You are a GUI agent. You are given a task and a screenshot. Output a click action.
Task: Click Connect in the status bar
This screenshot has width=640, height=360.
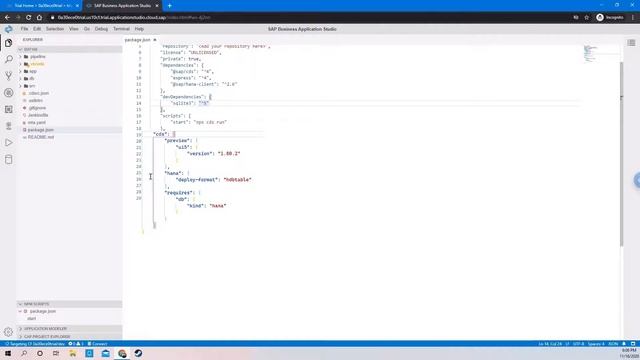point(97,344)
